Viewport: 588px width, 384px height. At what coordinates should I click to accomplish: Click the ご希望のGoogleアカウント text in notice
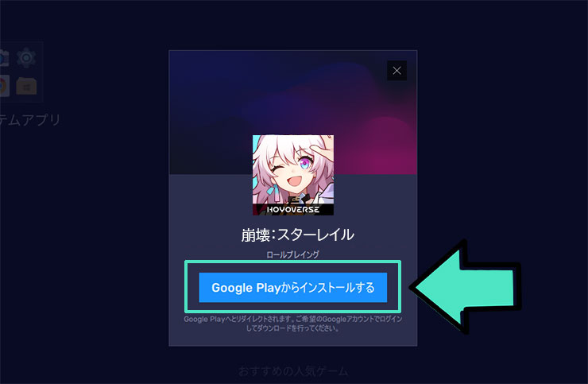(x=348, y=319)
